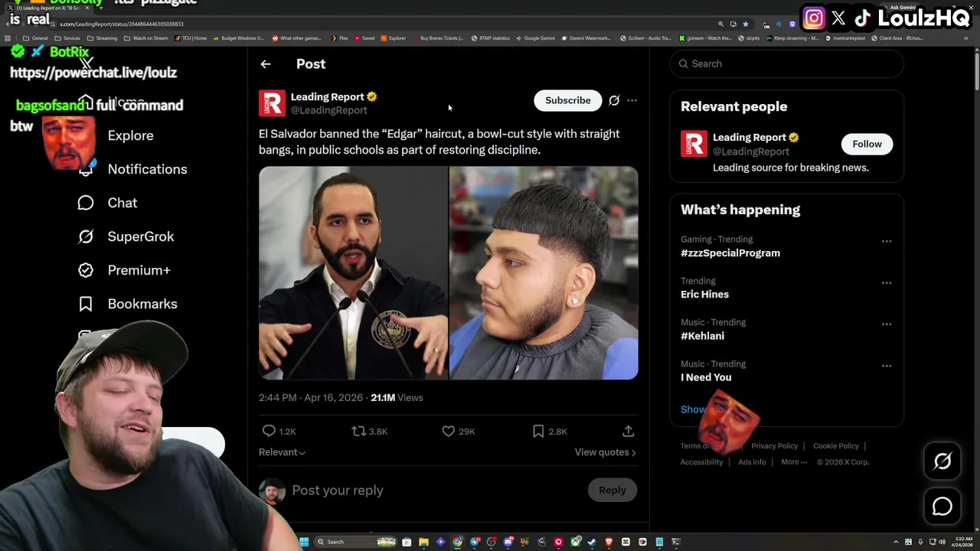Open more options for #Kehlani trend
This screenshot has height=551, width=980.
click(x=886, y=324)
